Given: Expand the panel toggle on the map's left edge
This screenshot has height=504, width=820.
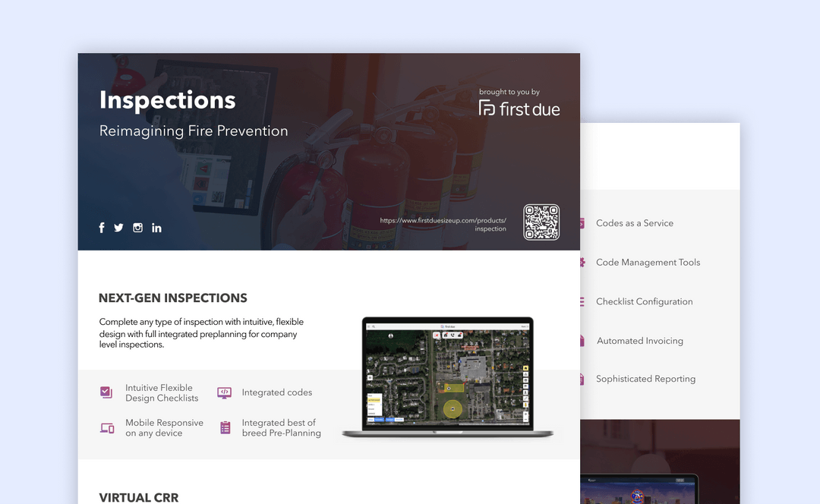Looking at the screenshot, I should coord(371,377).
